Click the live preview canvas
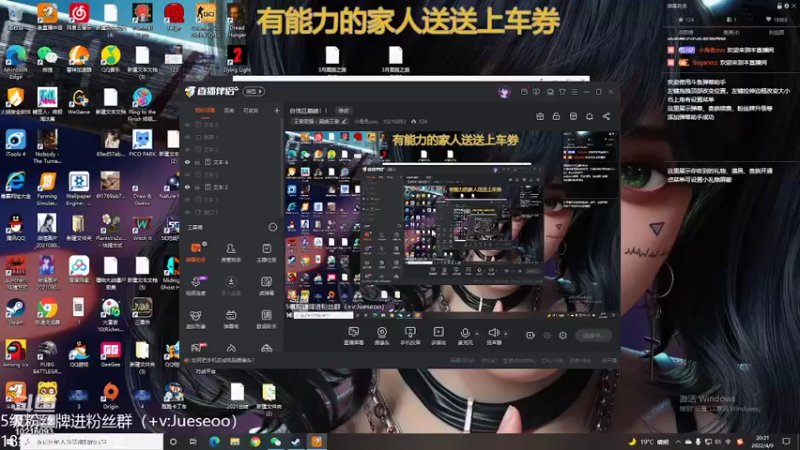The image size is (800, 450). tap(452, 226)
